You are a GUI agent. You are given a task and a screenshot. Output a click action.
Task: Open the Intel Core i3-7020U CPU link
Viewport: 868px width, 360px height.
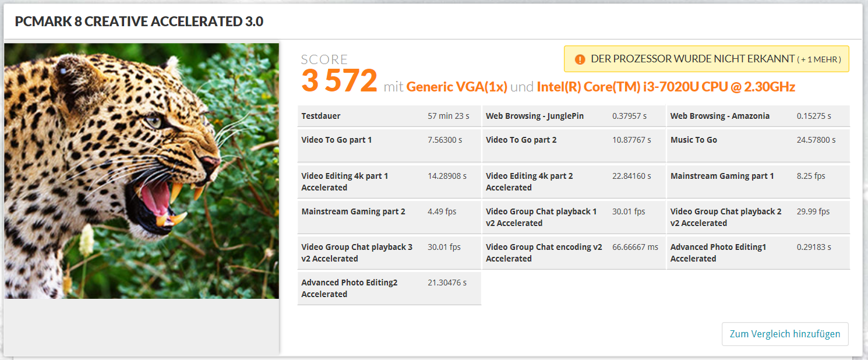666,87
